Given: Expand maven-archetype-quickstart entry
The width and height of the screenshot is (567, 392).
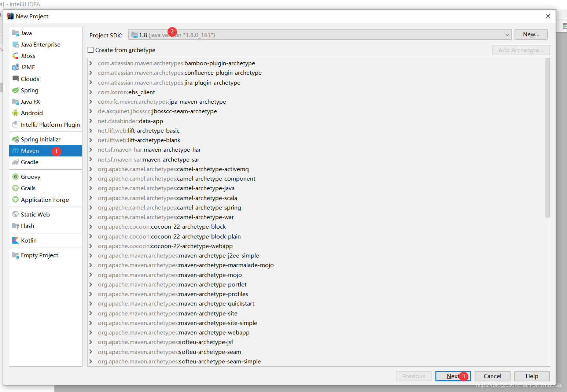Looking at the screenshot, I should 91,304.
